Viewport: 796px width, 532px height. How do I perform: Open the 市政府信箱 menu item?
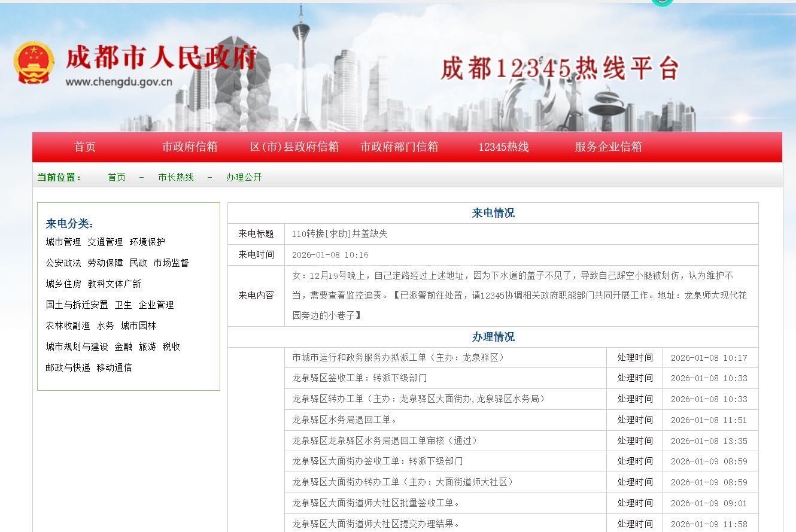point(190,147)
